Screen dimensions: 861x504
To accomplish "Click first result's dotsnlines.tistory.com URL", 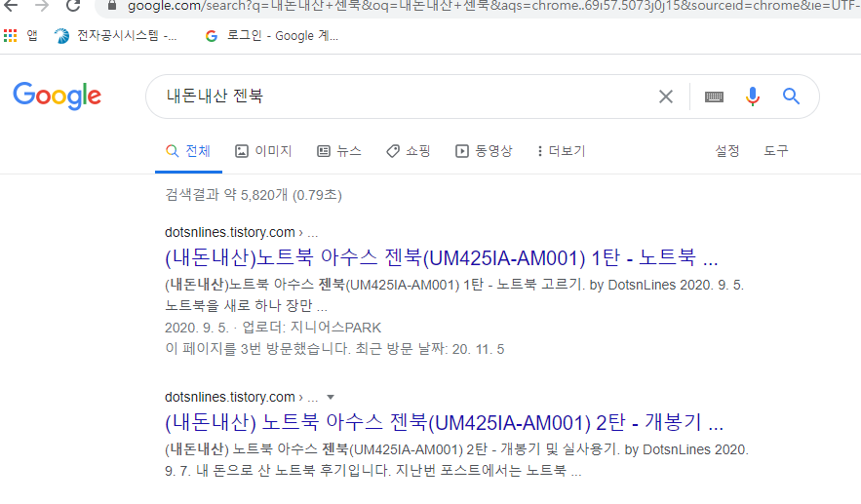I will (230, 232).
